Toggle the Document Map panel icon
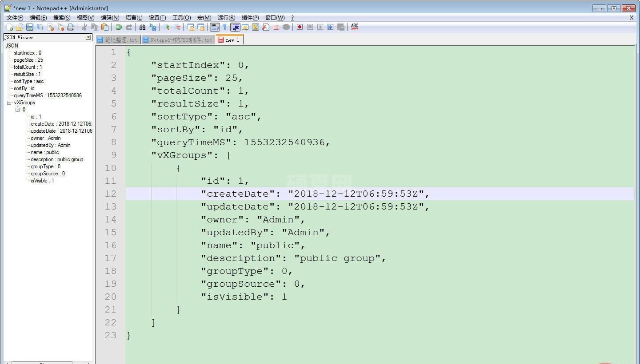The image size is (640, 364). coord(256,27)
